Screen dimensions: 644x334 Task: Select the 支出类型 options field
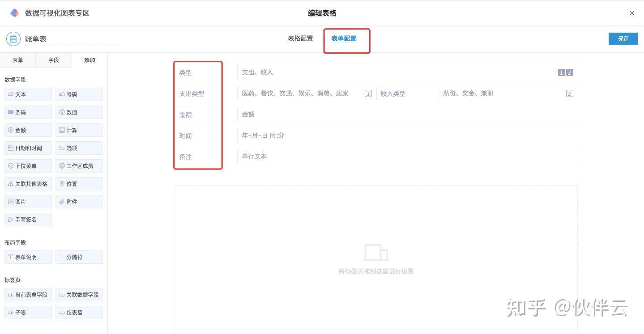[x=275, y=93]
